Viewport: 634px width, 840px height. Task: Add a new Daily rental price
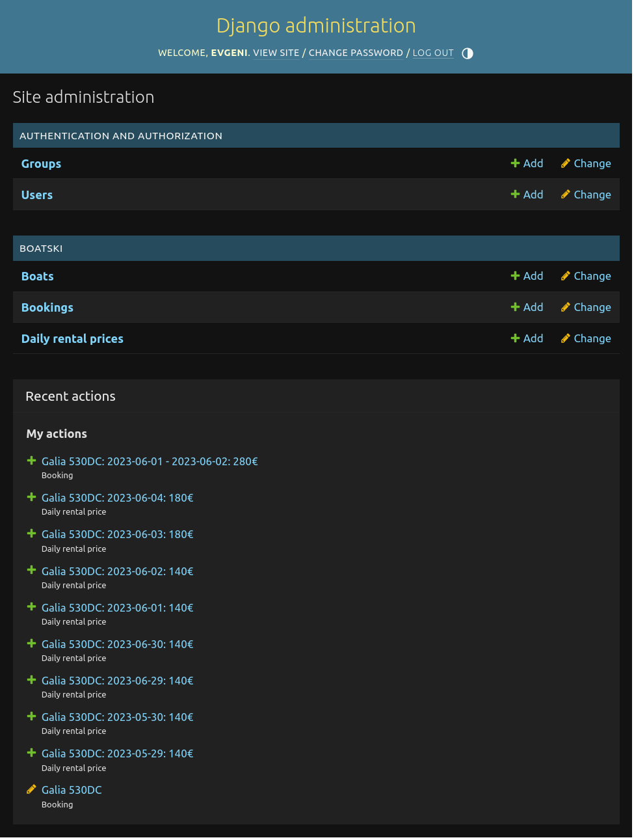527,338
